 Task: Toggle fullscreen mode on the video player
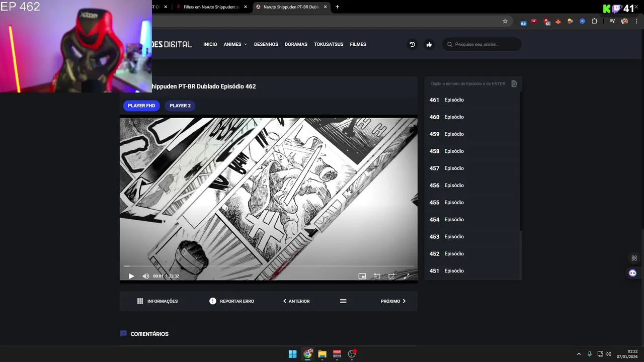(x=407, y=276)
